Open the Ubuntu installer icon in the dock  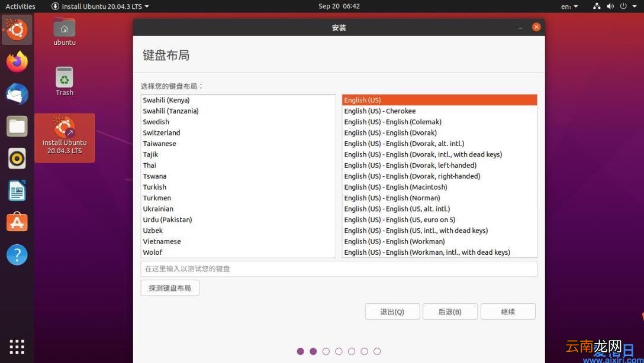pyautogui.click(x=17, y=30)
